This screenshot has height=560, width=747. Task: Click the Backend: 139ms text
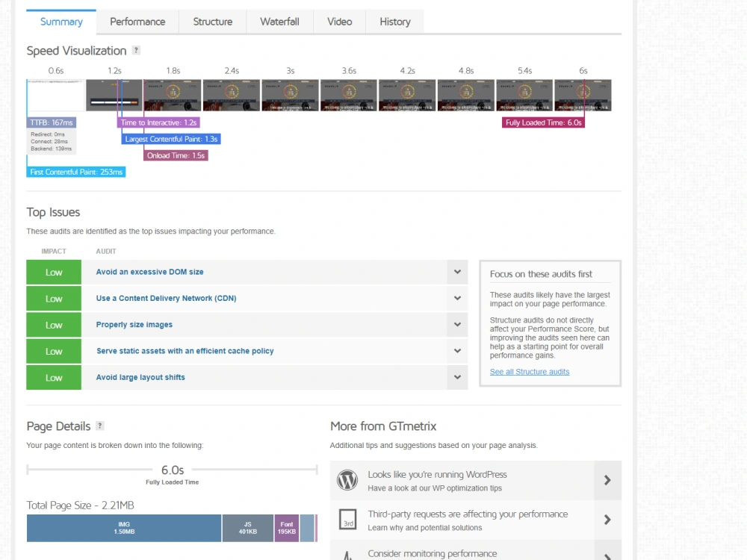pos(51,149)
